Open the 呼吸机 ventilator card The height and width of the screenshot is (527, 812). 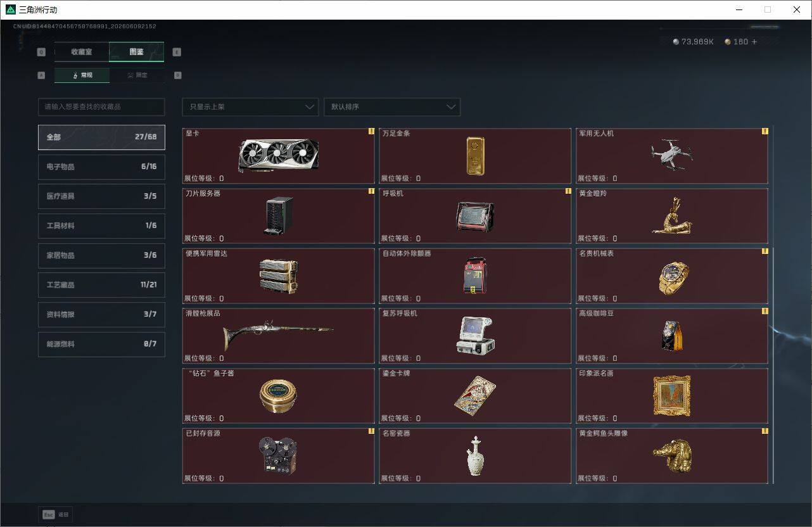[475, 216]
